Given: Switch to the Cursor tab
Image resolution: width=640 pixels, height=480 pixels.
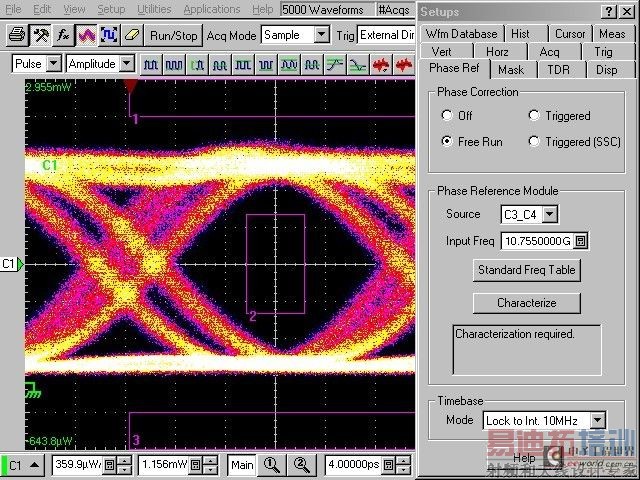Looking at the screenshot, I should pyautogui.click(x=570, y=34).
